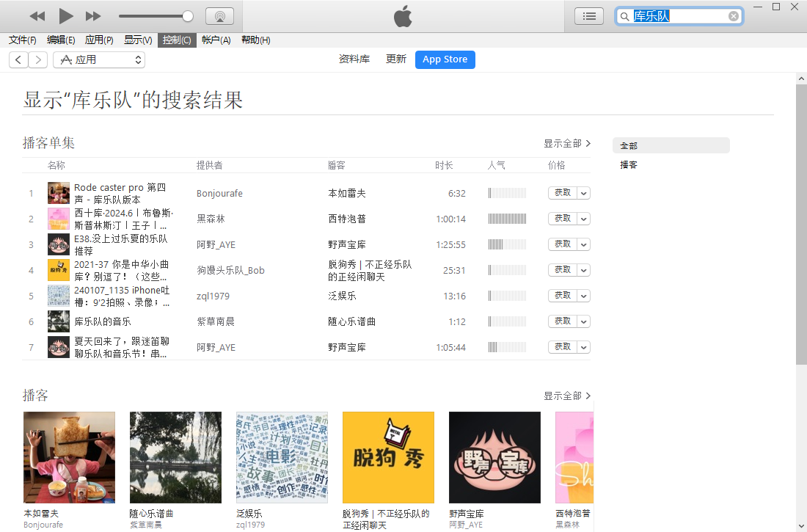Click artwork icon of 夏天回来了 episode
Image resolution: width=807 pixels, height=532 pixels.
pyautogui.click(x=59, y=348)
